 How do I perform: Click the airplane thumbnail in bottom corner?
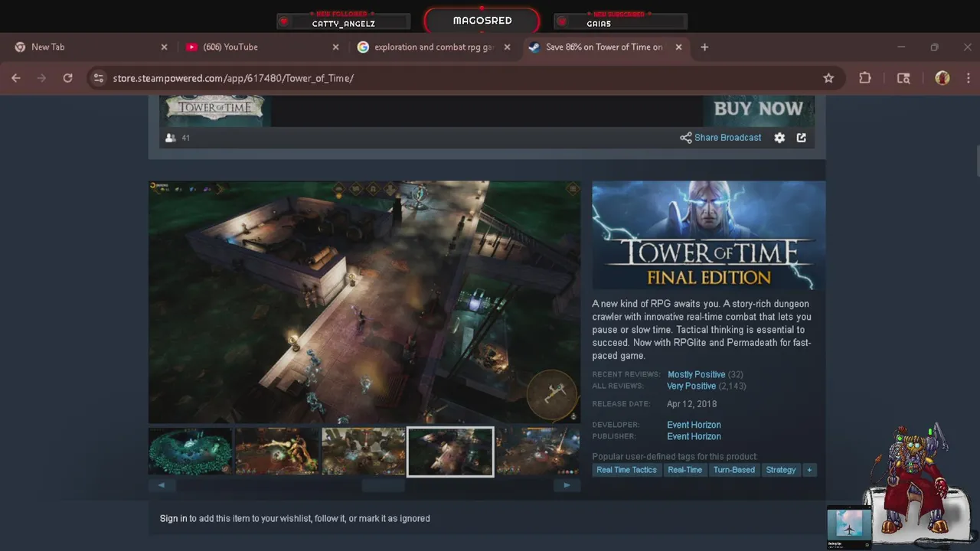coord(848,524)
